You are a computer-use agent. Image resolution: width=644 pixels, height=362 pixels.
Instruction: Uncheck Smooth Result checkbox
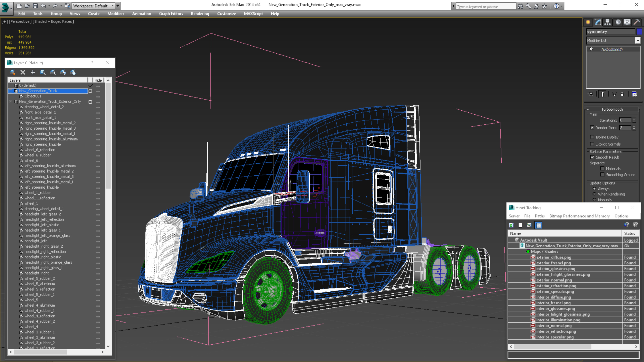pyautogui.click(x=592, y=157)
